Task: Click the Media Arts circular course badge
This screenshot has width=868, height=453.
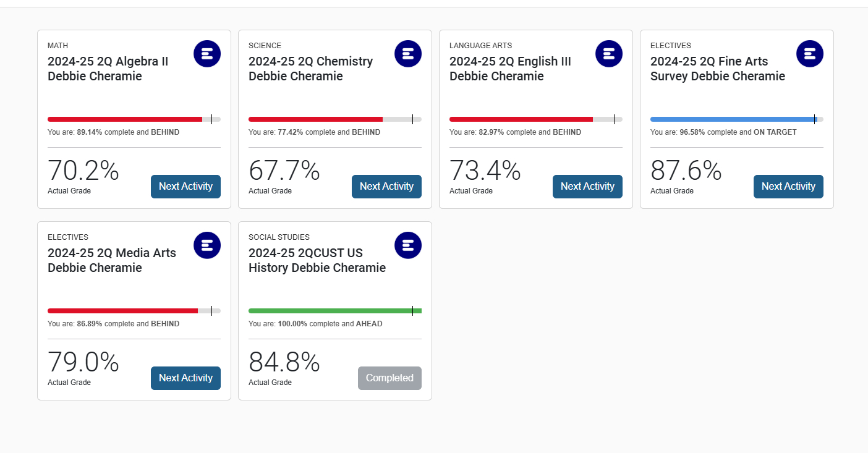Action: click(207, 245)
